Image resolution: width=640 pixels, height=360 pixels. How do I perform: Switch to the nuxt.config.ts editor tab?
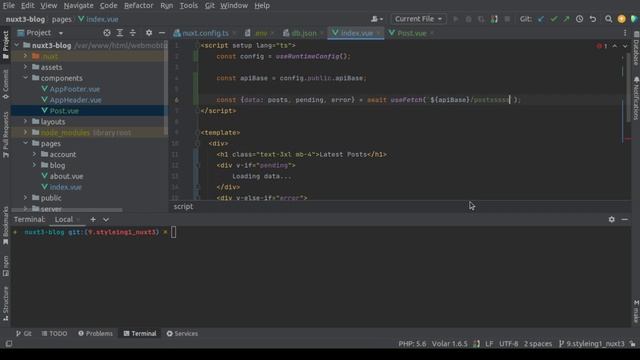(204, 33)
